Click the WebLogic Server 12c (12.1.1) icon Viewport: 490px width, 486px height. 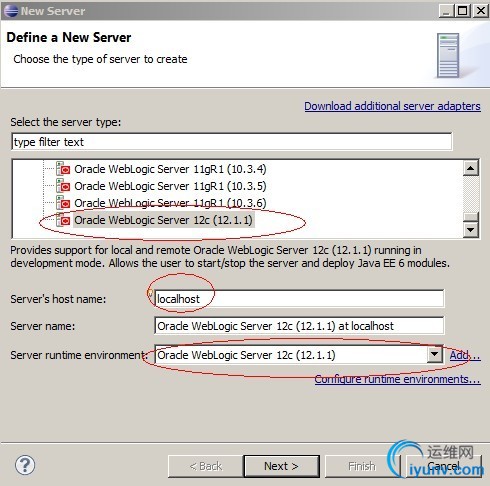tap(63, 220)
